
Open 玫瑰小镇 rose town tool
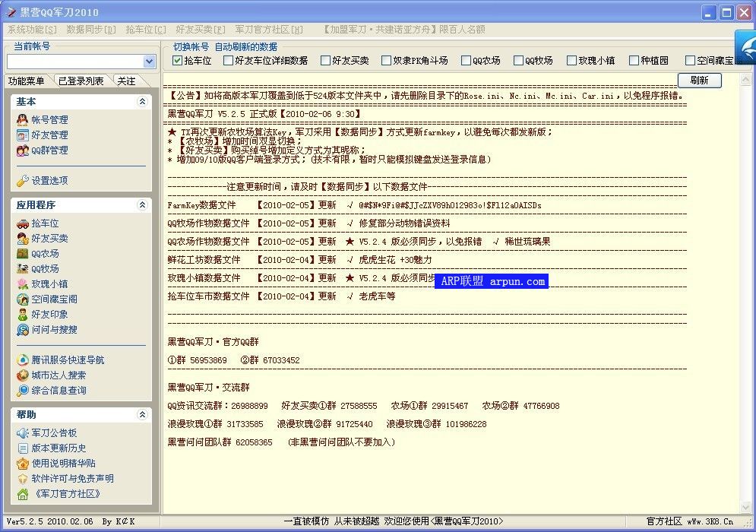click(x=49, y=283)
